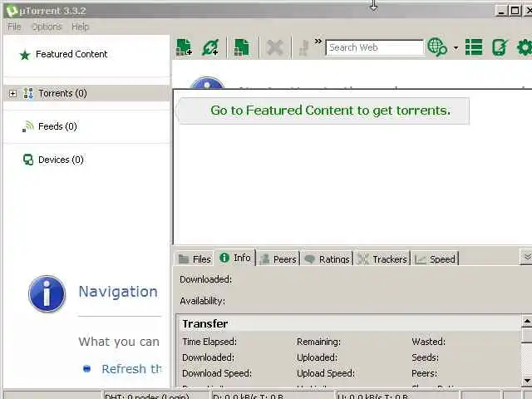Click the download rate status bar entry

click(273, 396)
